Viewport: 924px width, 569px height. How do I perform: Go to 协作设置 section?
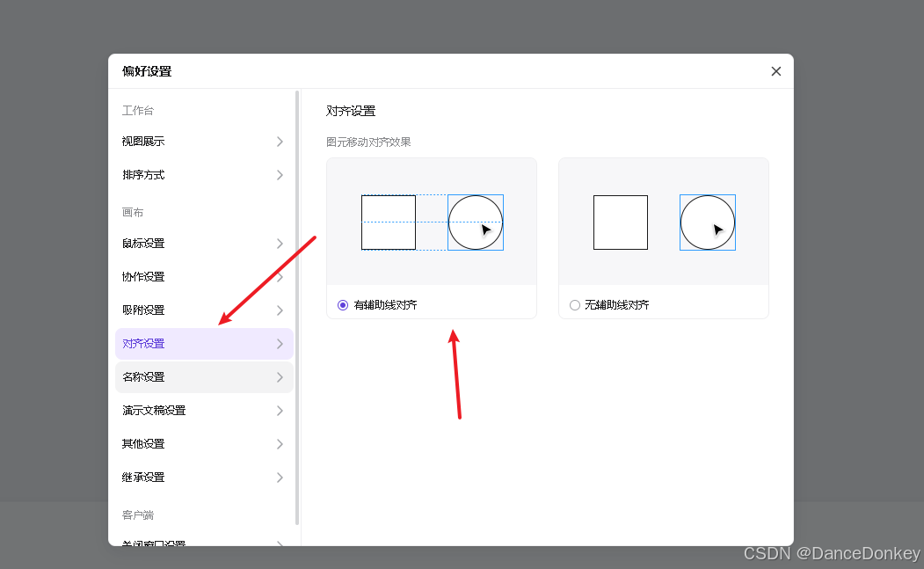[x=204, y=277]
